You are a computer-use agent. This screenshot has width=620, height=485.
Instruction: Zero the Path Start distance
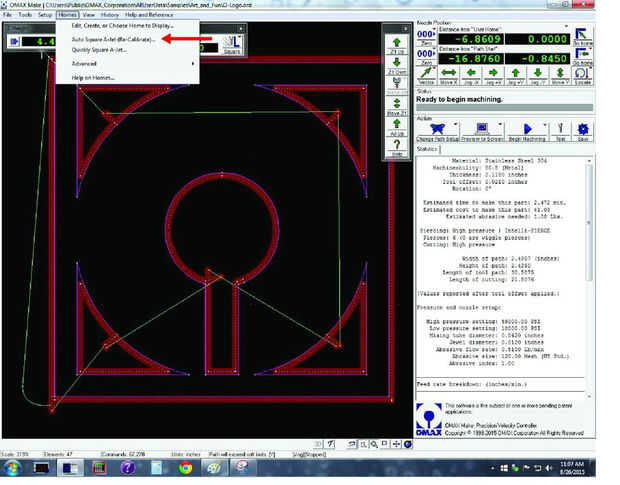[426, 58]
